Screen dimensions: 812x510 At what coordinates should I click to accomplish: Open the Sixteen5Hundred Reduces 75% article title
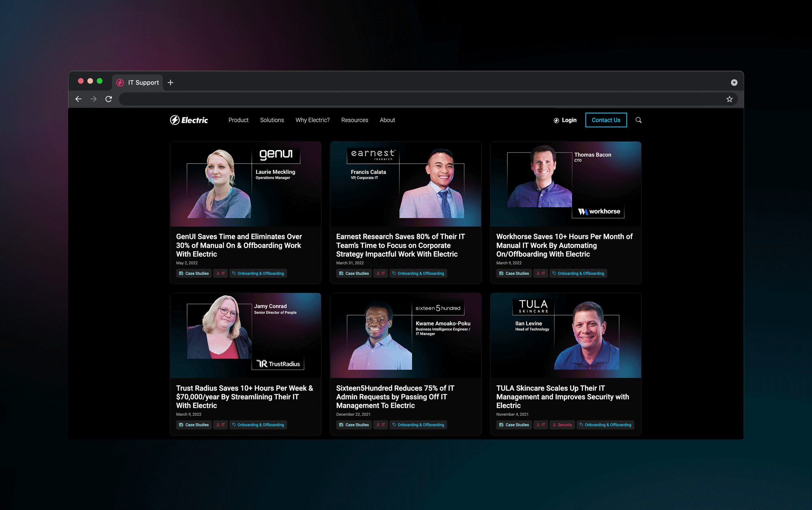[395, 397]
